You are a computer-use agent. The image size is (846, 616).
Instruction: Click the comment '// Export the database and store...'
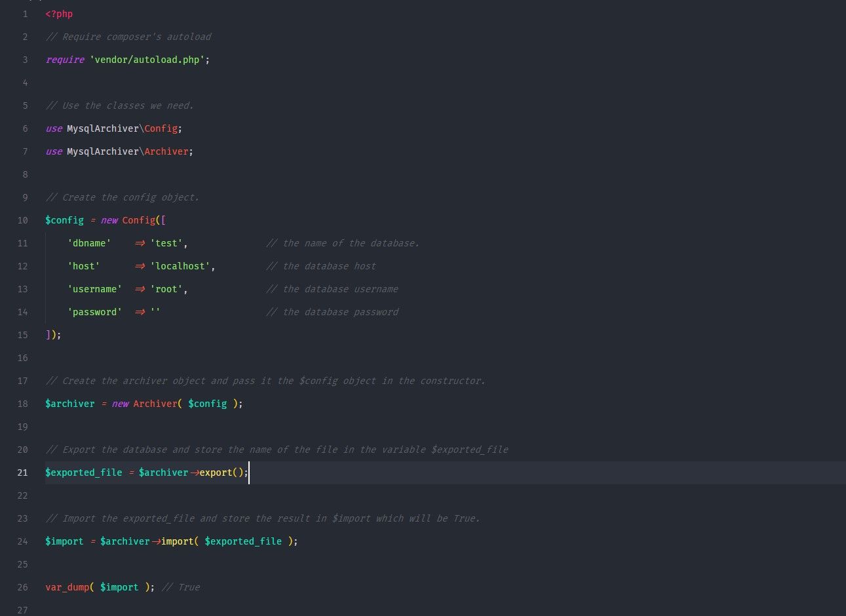click(277, 450)
